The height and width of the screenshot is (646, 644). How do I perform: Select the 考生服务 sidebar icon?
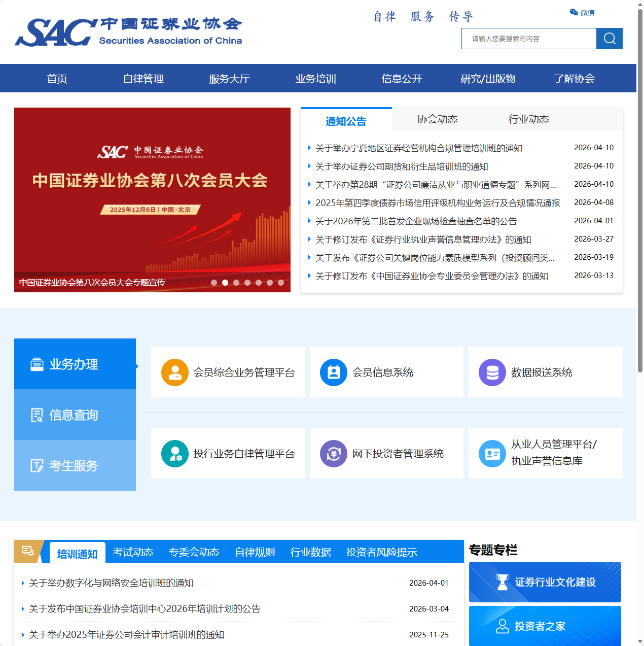click(x=36, y=465)
